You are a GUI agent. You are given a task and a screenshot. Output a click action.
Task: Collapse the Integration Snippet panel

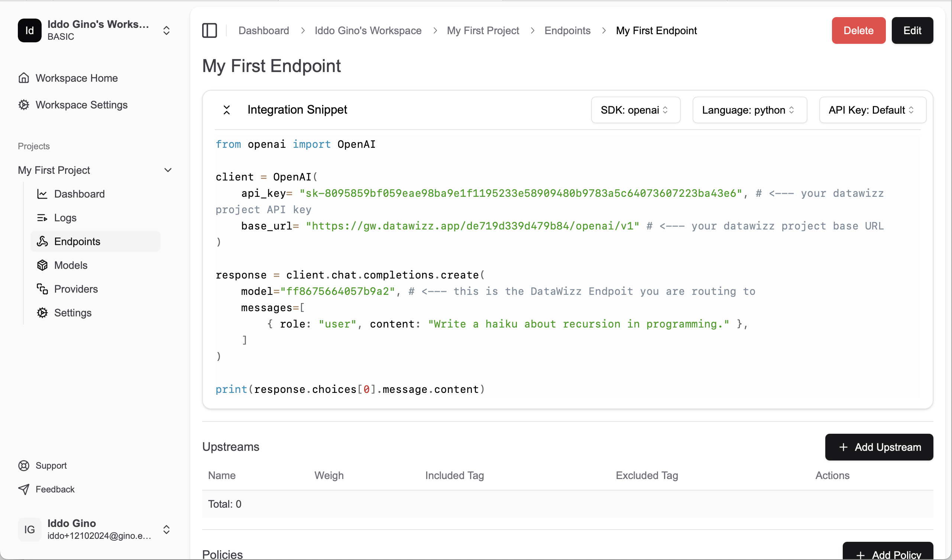click(227, 110)
